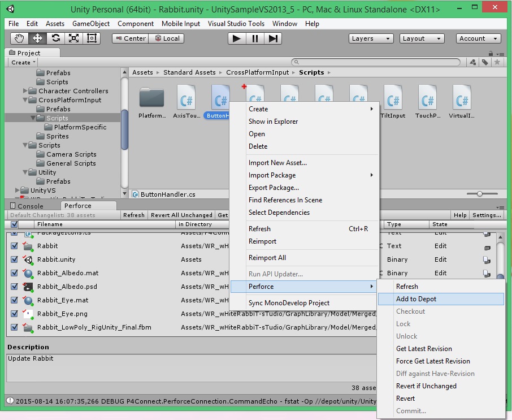Click the status bar log info icon

[x=10, y=400]
